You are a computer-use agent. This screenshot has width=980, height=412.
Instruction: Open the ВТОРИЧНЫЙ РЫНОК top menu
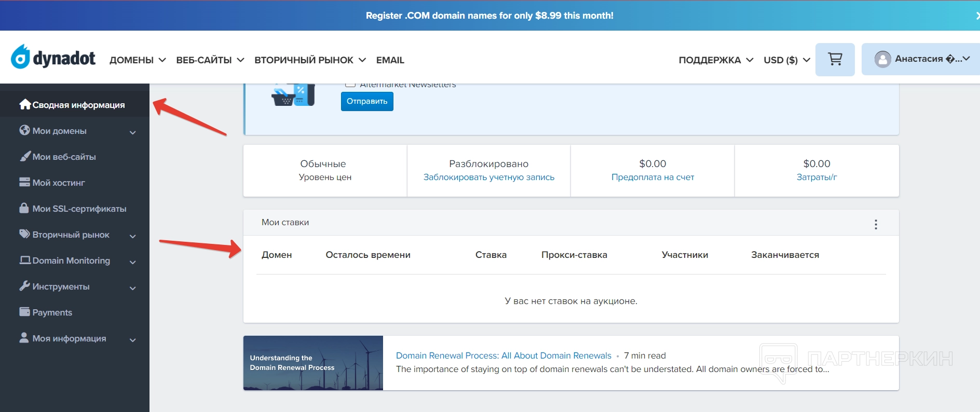coord(310,60)
